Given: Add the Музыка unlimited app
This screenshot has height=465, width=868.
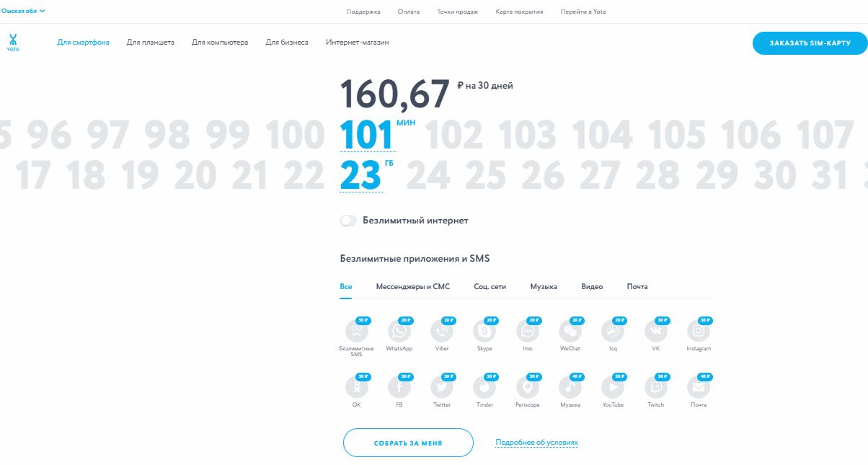Looking at the screenshot, I should 570,388.
